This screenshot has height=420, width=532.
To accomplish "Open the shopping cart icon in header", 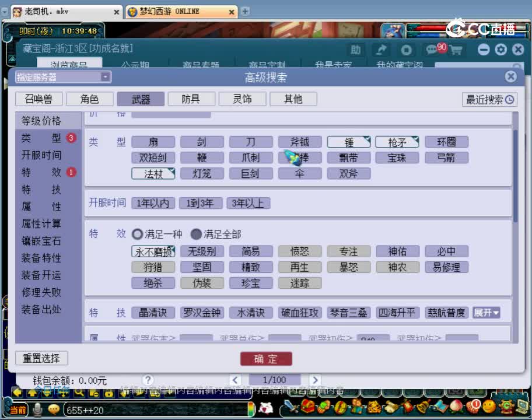I will point(456,50).
